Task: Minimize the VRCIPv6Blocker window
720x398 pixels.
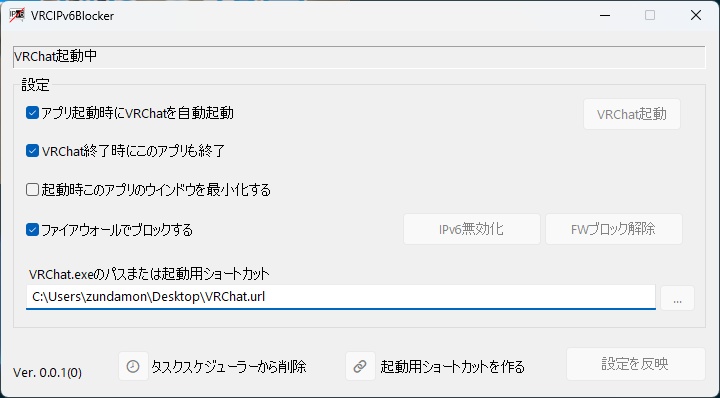Action: (x=605, y=15)
